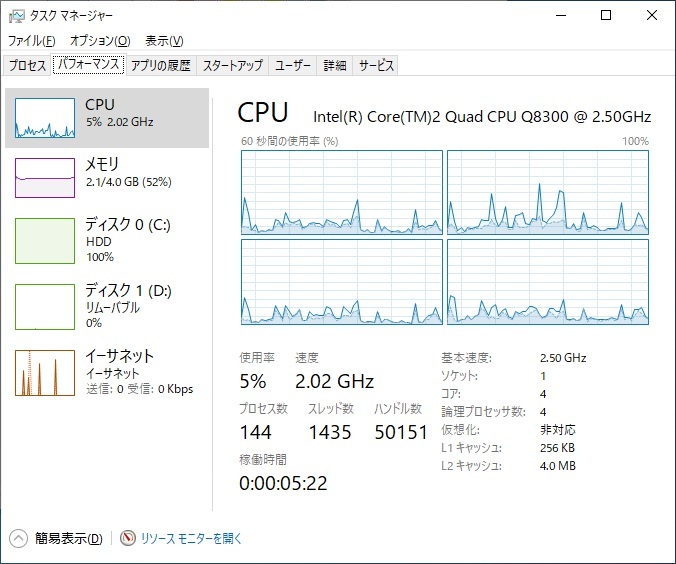Switch to the アプリの履歴 tab
Screen dimensions: 676x564
(160, 66)
